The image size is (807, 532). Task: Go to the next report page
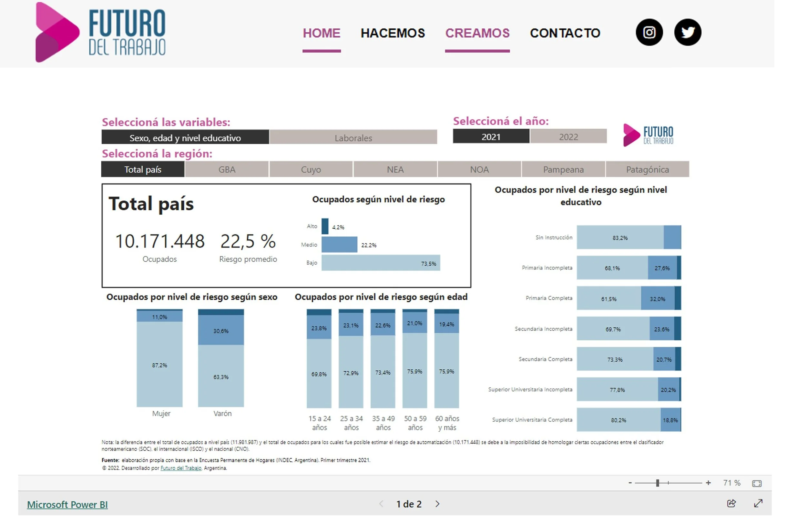point(437,504)
